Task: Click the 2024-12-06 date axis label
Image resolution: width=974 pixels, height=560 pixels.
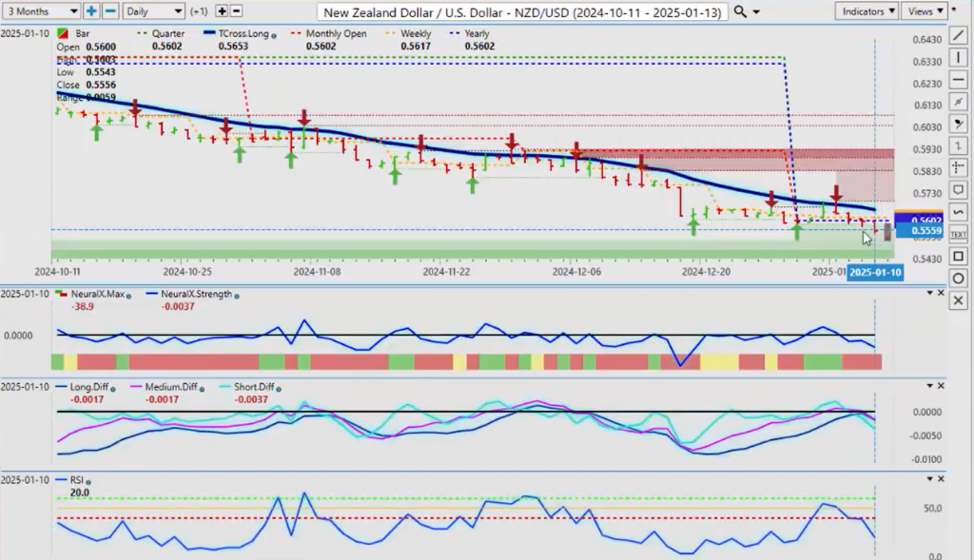Action: point(576,271)
